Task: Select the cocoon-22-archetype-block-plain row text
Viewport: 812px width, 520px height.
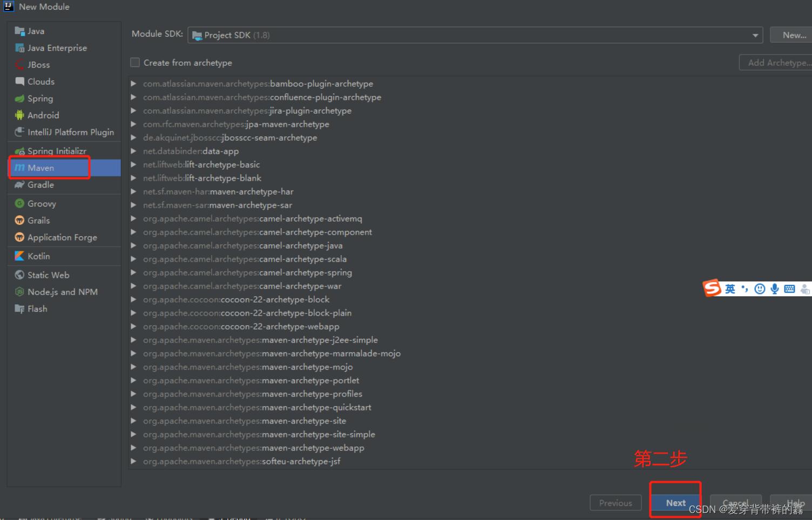Action: (247, 313)
